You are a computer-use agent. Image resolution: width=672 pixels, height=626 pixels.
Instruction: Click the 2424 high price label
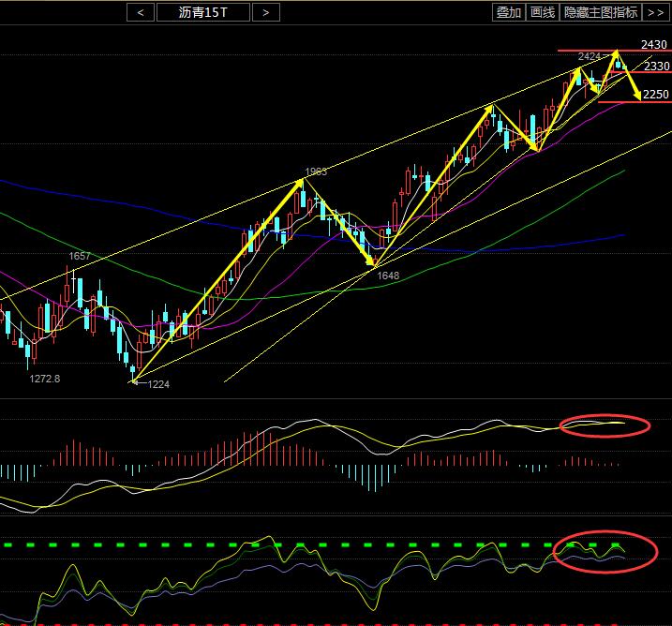(590, 57)
